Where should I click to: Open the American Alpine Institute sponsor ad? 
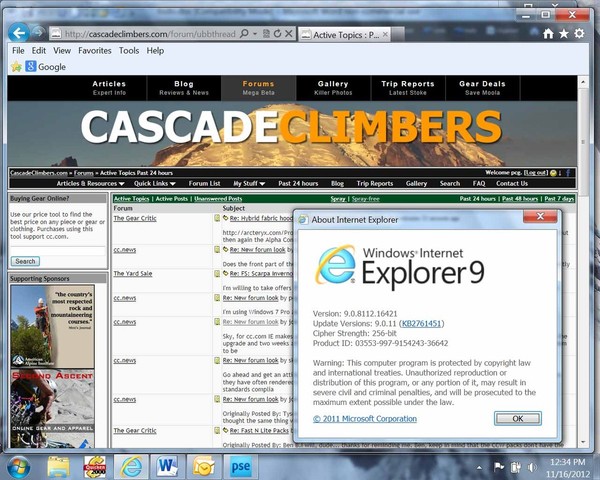pyautogui.click(x=52, y=326)
